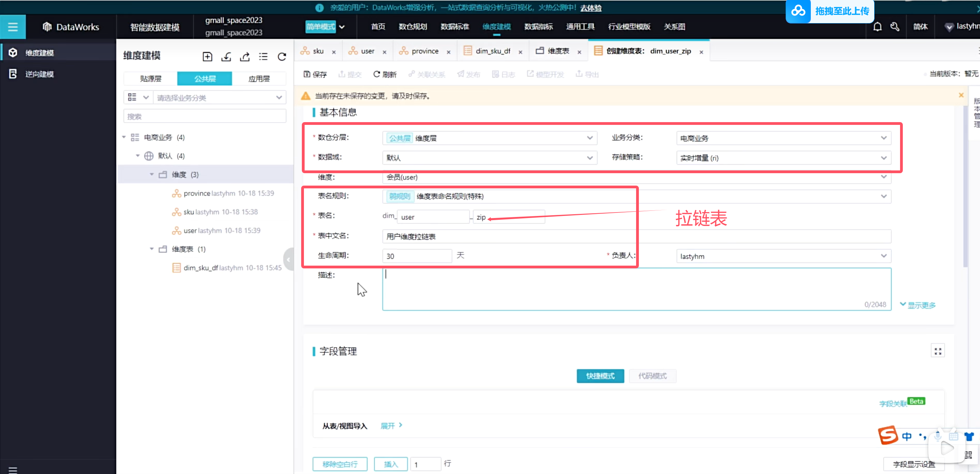Dismiss the unsaved changes warning
The height and width of the screenshot is (474, 980).
961,95
